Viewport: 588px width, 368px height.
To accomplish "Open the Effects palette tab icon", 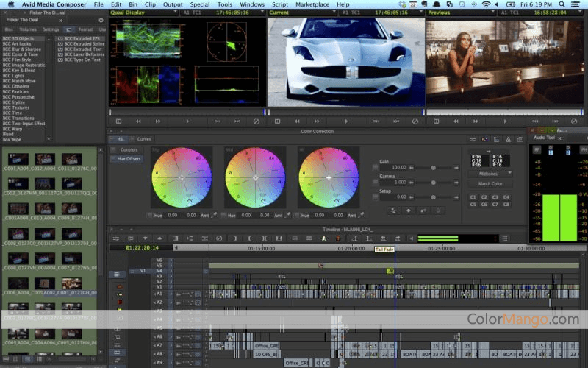I will point(69,29).
